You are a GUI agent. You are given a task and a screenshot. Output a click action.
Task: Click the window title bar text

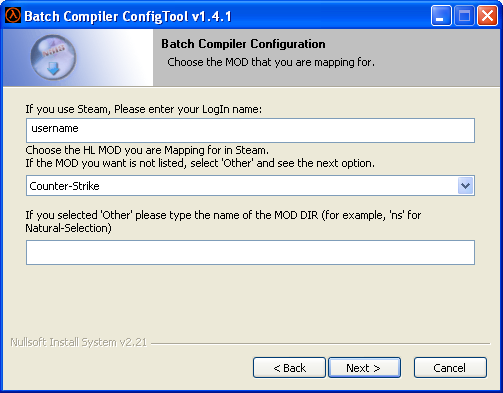pyautogui.click(x=128, y=16)
